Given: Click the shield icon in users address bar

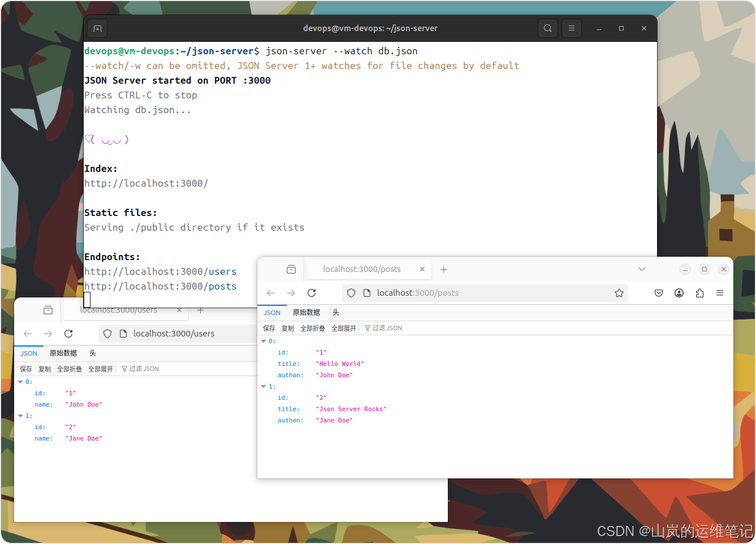Looking at the screenshot, I should (x=107, y=334).
